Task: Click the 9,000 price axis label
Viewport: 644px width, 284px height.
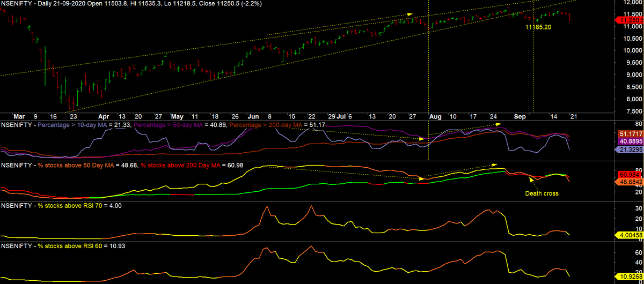Action: pos(634,75)
